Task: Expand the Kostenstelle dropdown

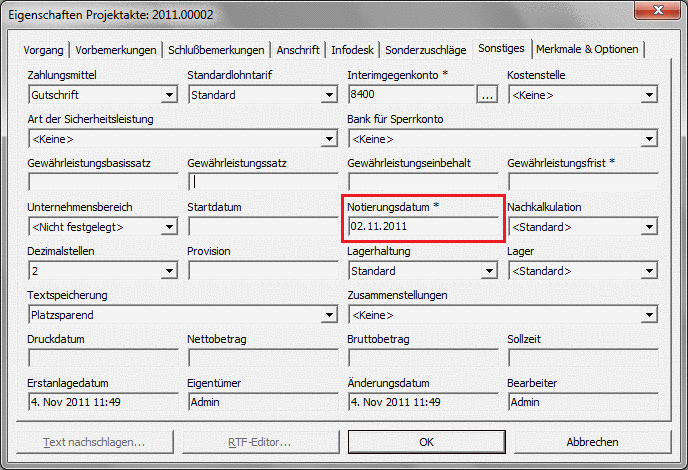Action: coord(649,95)
